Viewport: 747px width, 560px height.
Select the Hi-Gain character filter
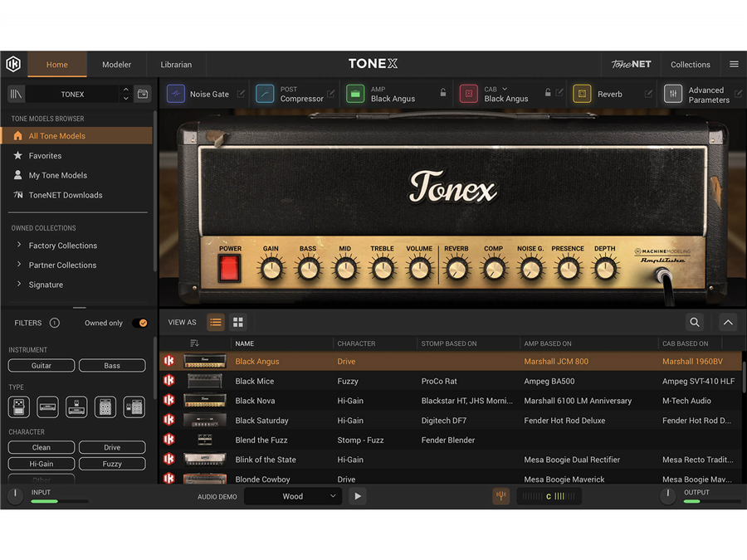click(41, 465)
